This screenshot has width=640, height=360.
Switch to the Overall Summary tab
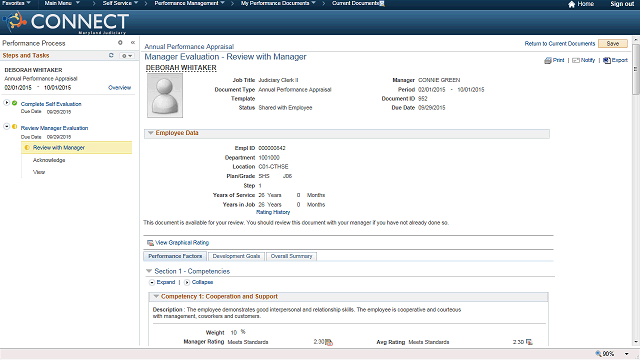[x=291, y=256]
